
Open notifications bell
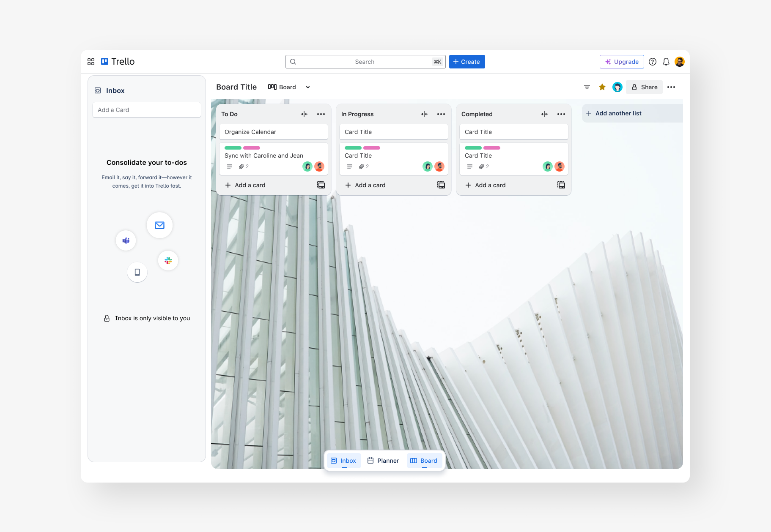(666, 62)
